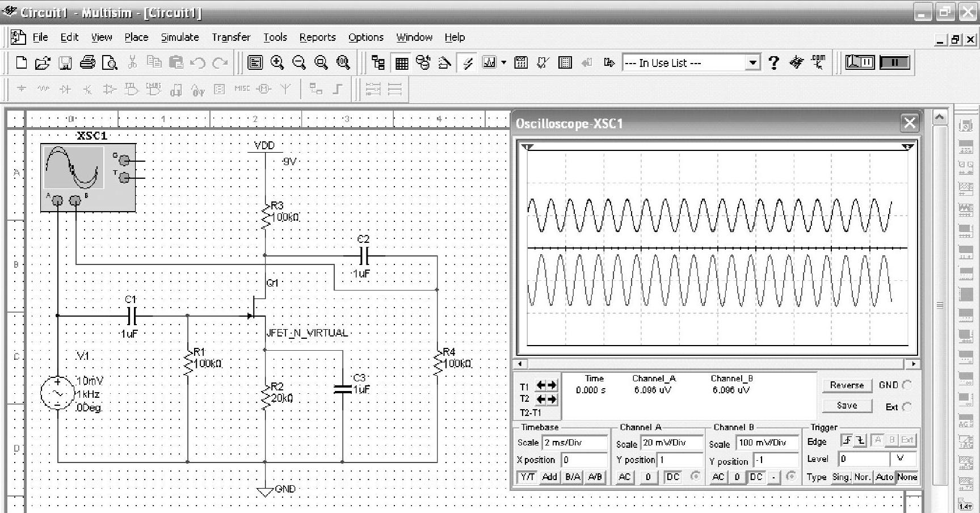The image size is (980, 513).
Task: Set Channel A coupling to AC
Action: (x=625, y=477)
